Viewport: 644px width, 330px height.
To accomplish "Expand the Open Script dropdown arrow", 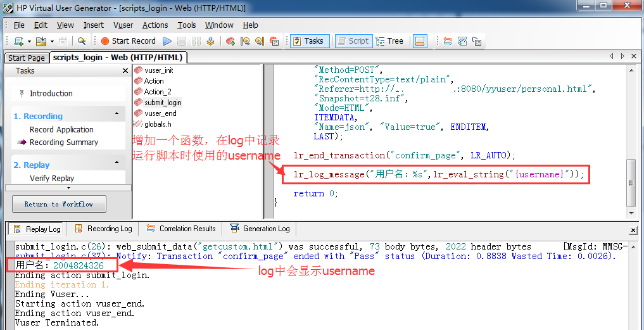I will (x=52, y=41).
